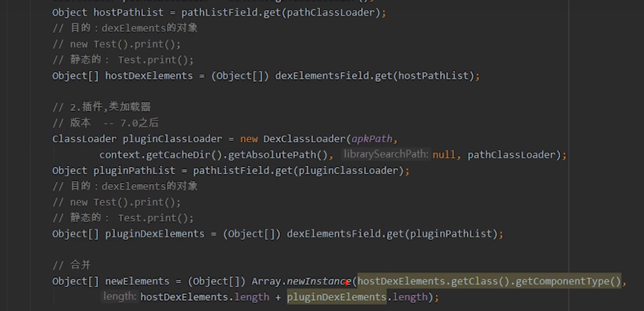The height and width of the screenshot is (311, 644).
Task: Click the null argument after librarySearchPath
Action: pos(444,155)
